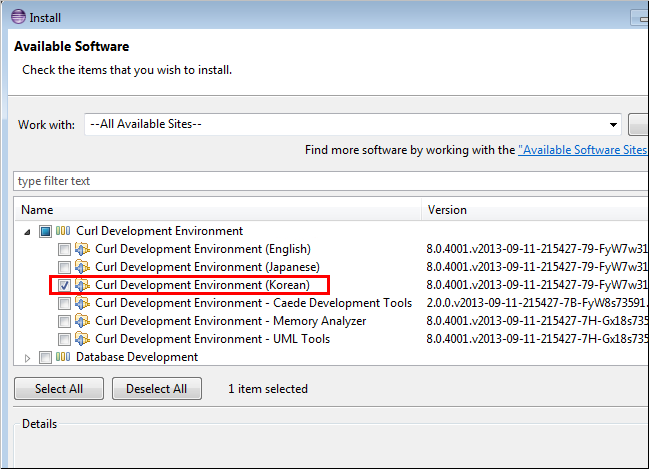Viewport: 649px width, 469px height.
Task: Click the Details group label
Action: [x=39, y=424]
